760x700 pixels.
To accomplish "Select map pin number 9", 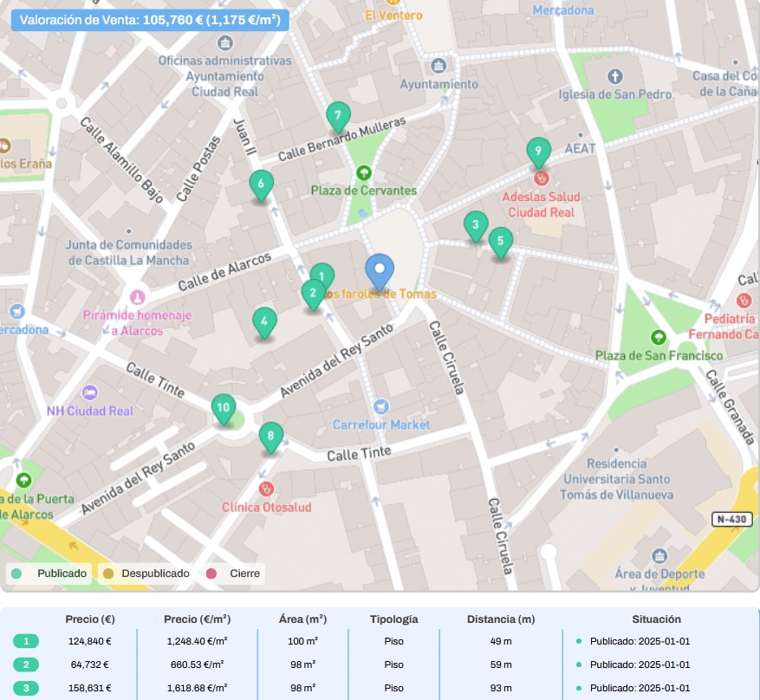I will pos(538,152).
